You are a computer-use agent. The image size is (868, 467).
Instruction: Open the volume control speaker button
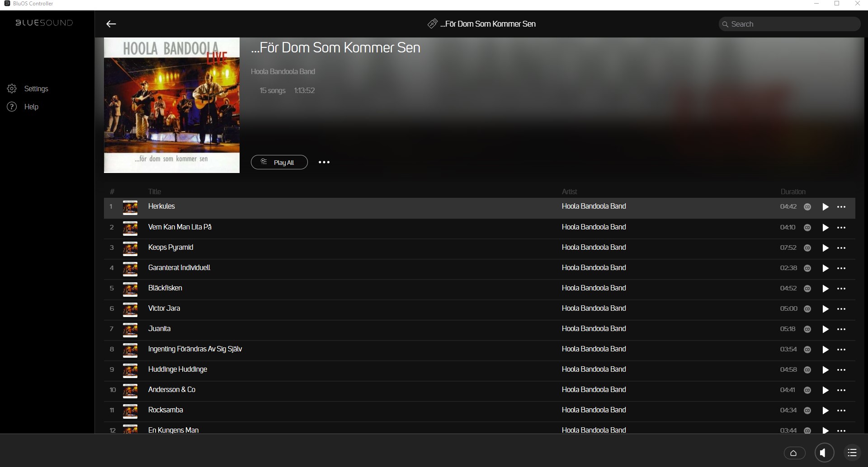[x=824, y=453]
